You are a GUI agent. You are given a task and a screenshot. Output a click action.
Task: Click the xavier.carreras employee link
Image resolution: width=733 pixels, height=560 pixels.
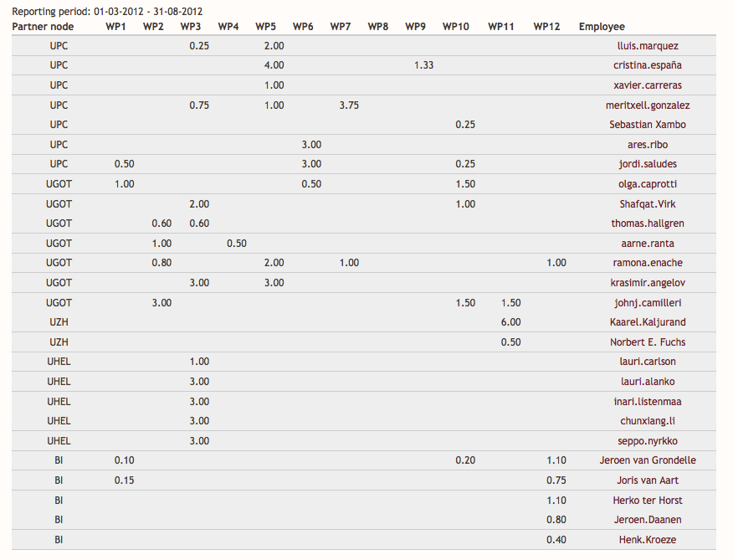pos(648,85)
